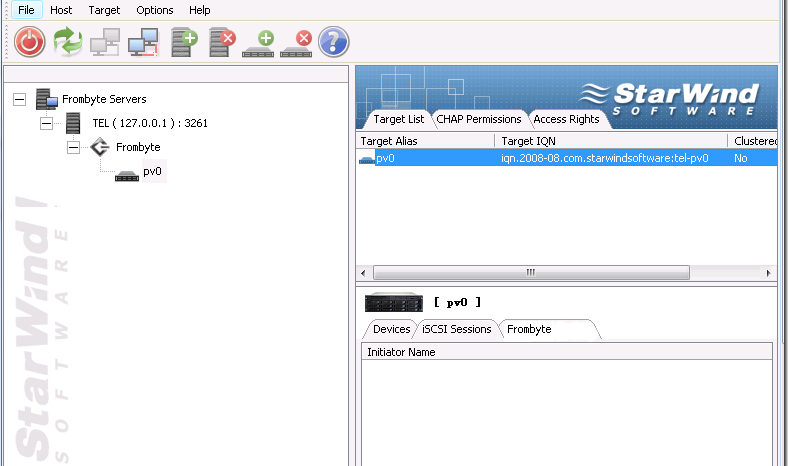The height and width of the screenshot is (466, 788).
Task: Click the disconnect host computers icon
Action: coord(143,42)
